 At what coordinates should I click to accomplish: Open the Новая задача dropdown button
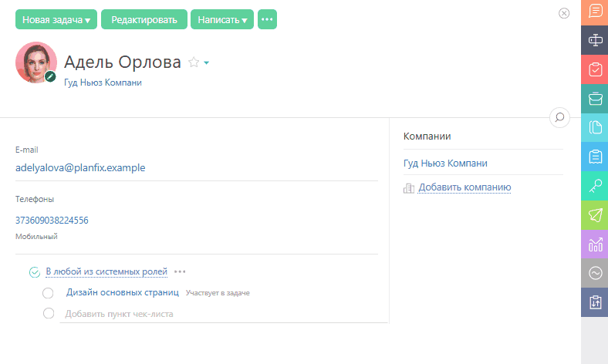56,19
